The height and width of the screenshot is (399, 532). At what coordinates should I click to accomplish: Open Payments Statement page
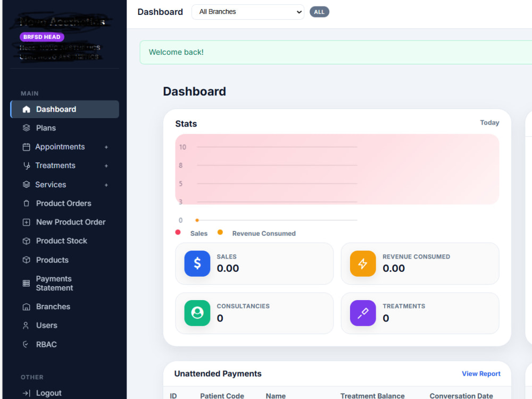click(x=64, y=284)
